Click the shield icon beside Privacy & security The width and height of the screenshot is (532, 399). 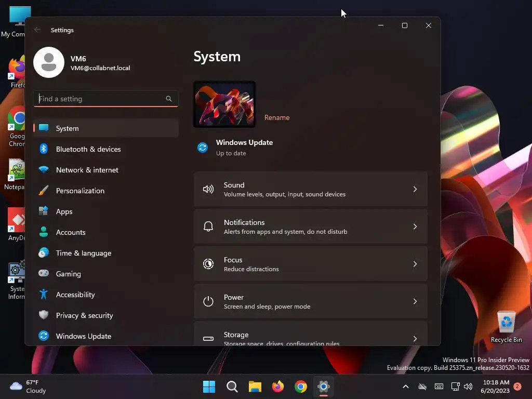[x=44, y=315]
